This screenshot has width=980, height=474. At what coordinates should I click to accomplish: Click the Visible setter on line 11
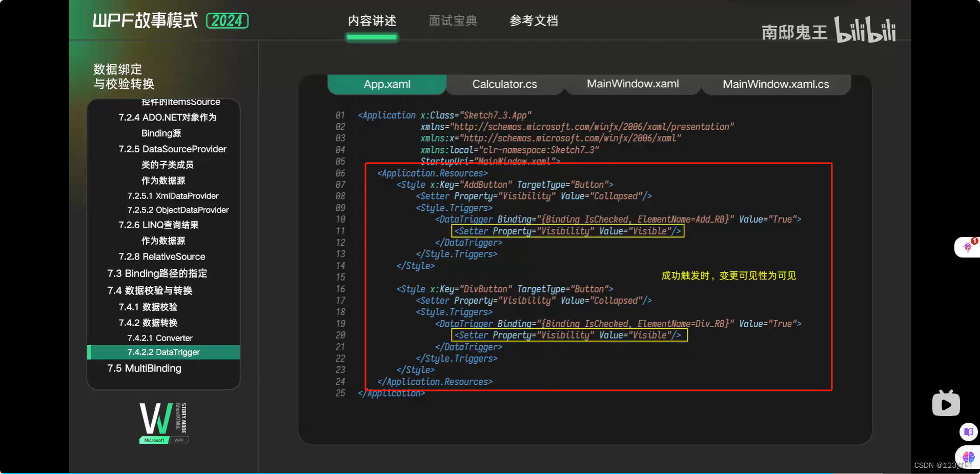pyautogui.click(x=568, y=231)
